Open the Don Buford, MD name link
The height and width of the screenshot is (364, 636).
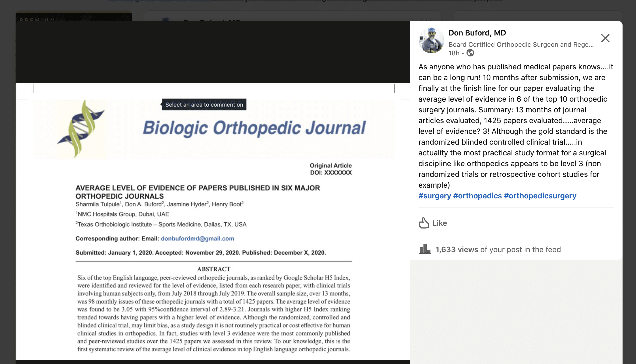pyautogui.click(x=477, y=33)
